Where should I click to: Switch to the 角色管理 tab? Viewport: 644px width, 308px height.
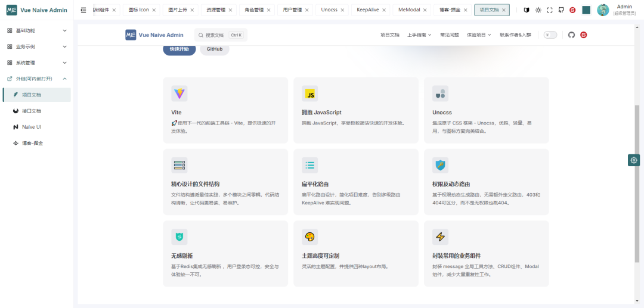tap(254, 10)
